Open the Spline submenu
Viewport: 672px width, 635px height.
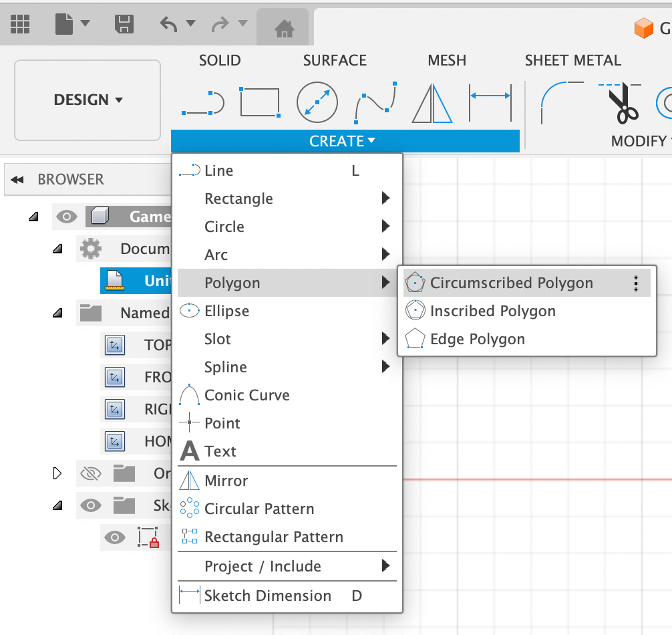click(287, 367)
